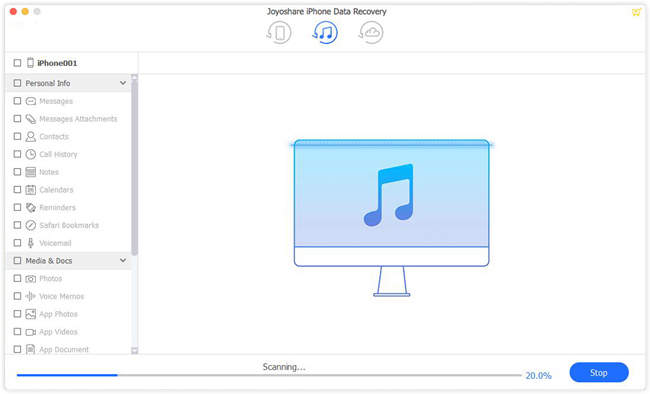Click the iPhone001 device icon
Screen dimensions: 650x394
click(30, 63)
